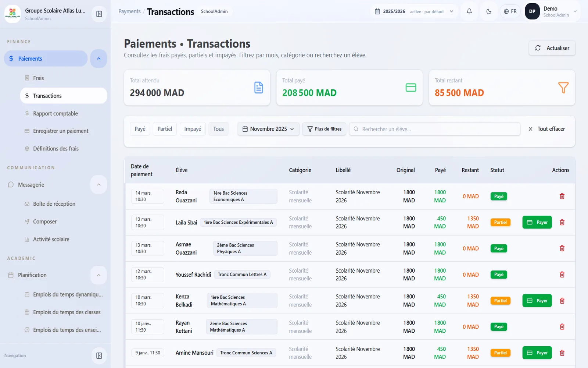The height and width of the screenshot is (368, 588).
Task: Click the navigation panel icon at sidebar bottom
Action: (99, 355)
